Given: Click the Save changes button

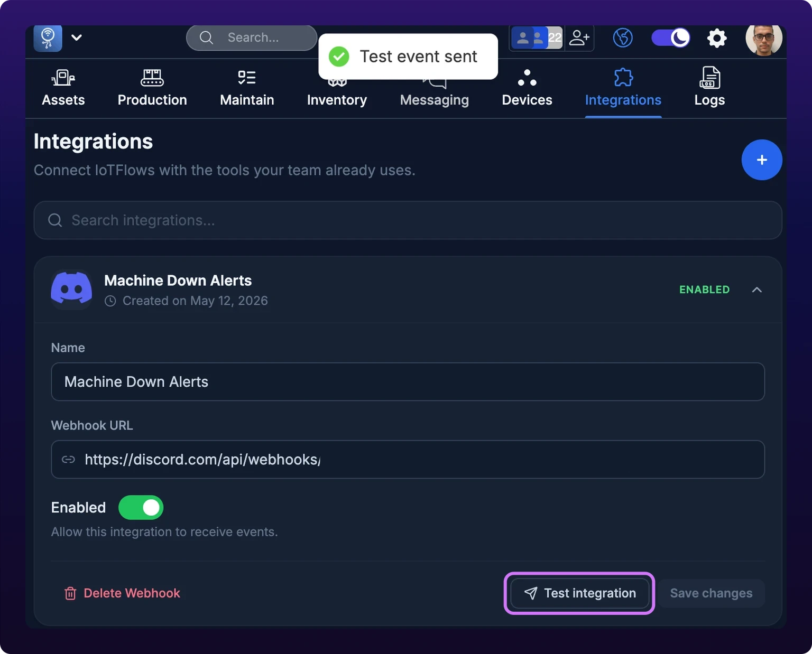Looking at the screenshot, I should click(x=711, y=593).
